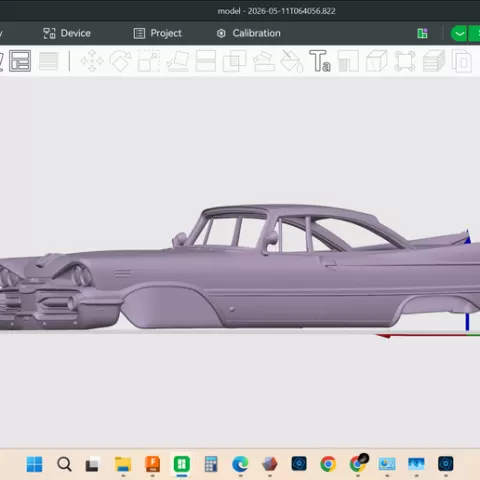Switch to the Project tab

158,33
